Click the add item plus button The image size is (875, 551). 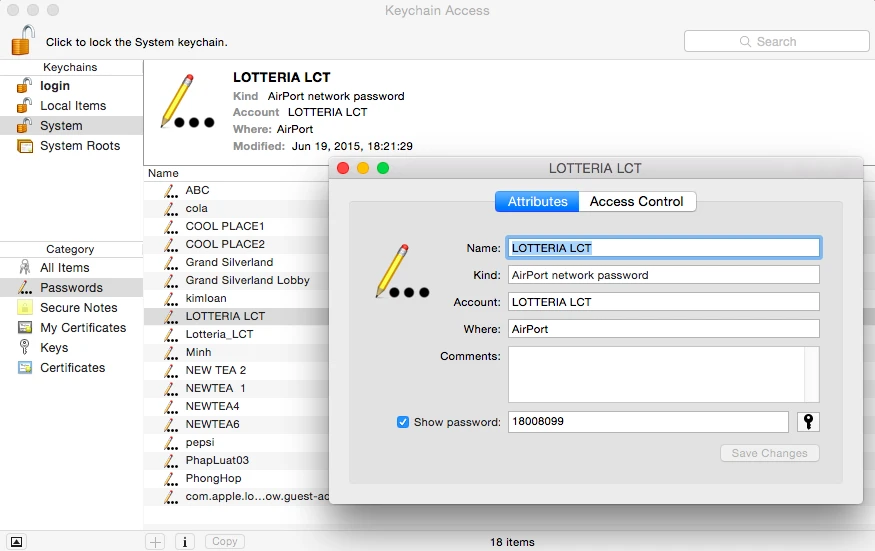[x=155, y=541]
